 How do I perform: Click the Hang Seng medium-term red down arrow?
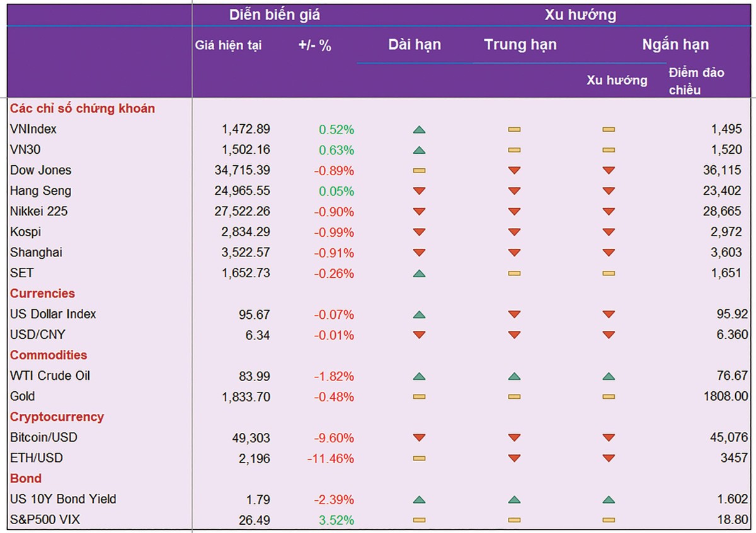514,192
